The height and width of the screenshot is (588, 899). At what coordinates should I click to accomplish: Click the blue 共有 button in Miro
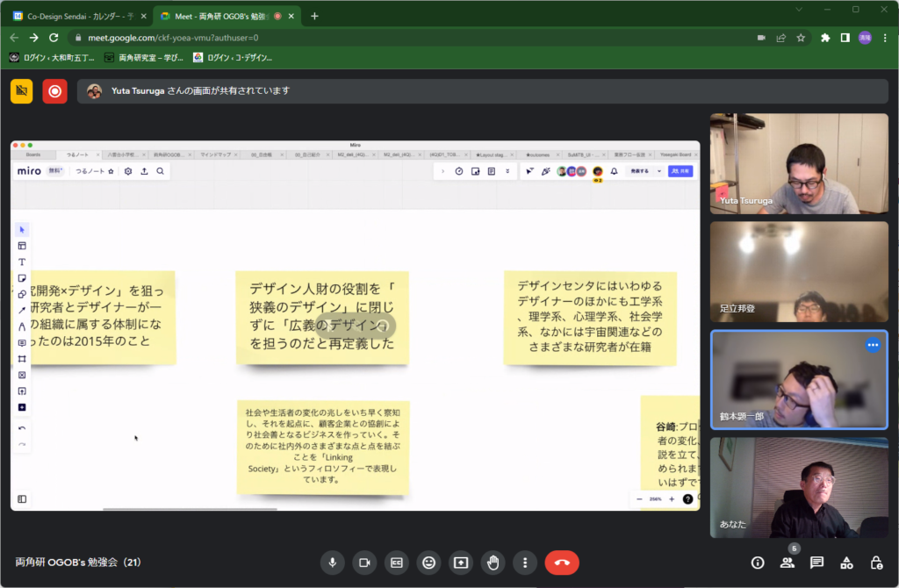click(x=680, y=171)
